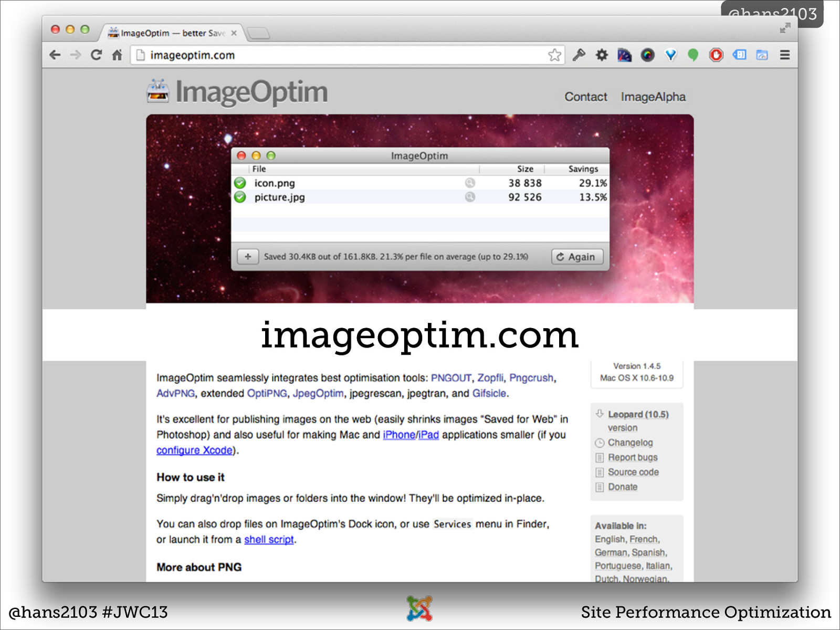Go back with the browser back arrow
This screenshot has width=840, height=630.
[x=55, y=55]
